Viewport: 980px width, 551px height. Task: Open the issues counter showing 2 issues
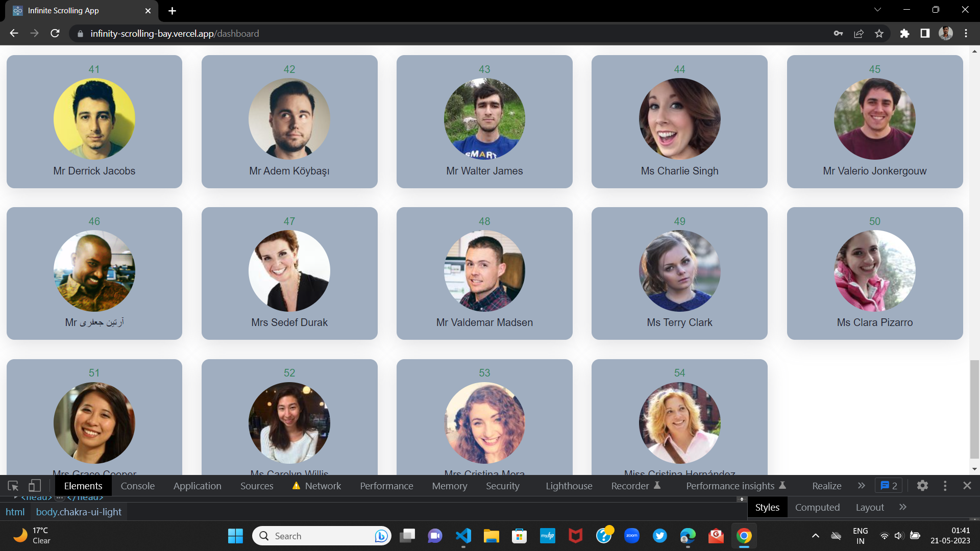pos(888,486)
